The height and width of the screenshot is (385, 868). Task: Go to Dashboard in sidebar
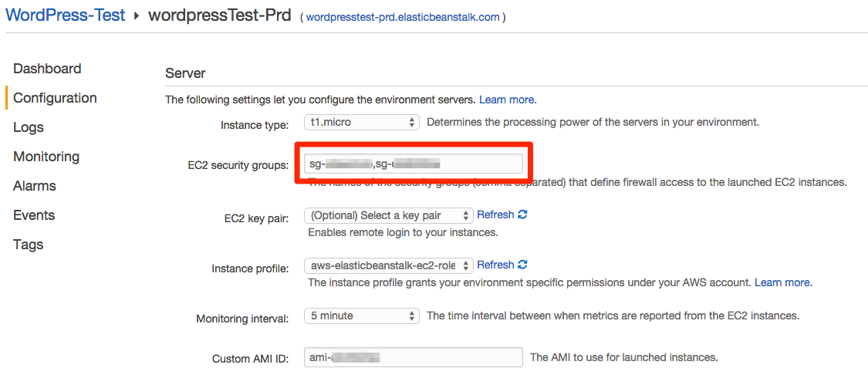(x=47, y=69)
